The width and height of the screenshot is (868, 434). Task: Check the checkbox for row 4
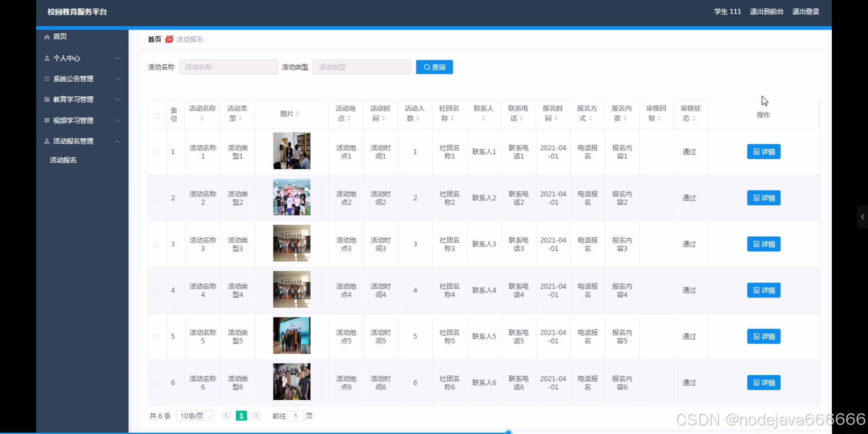(x=157, y=291)
